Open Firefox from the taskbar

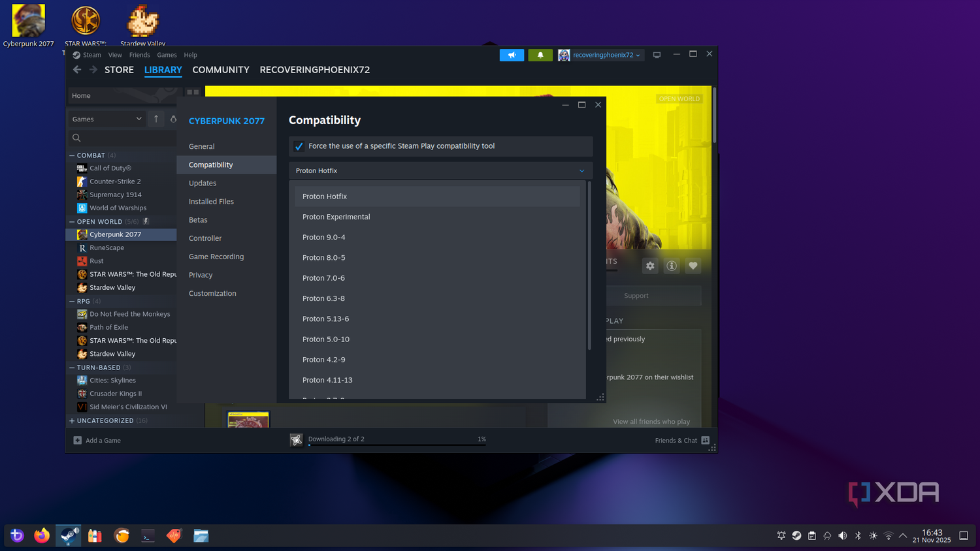coord(42,536)
